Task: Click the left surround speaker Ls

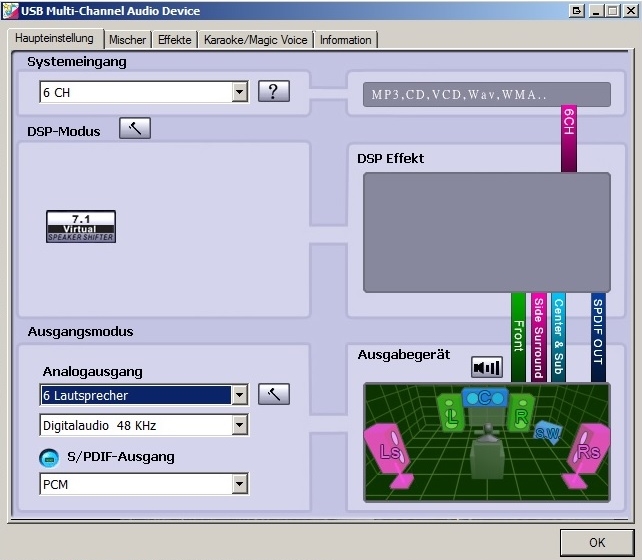Action: point(389,454)
